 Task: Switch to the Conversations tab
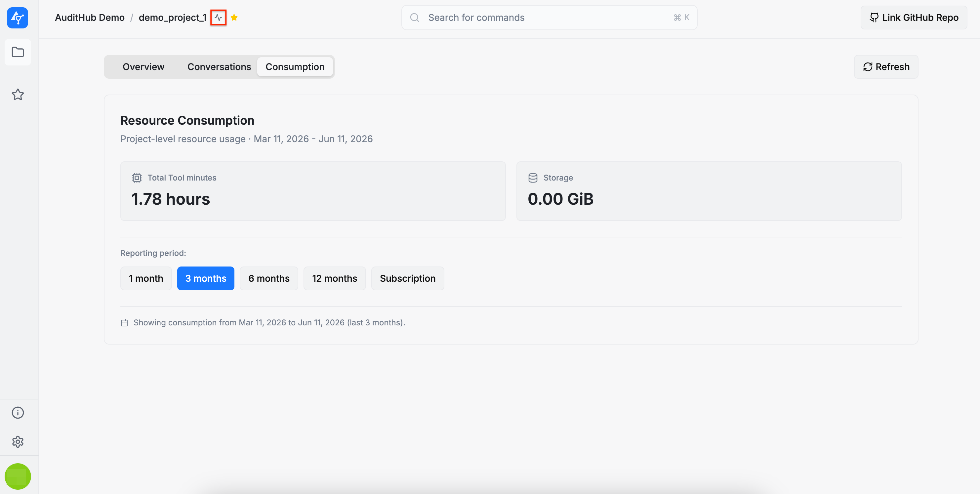(x=219, y=66)
